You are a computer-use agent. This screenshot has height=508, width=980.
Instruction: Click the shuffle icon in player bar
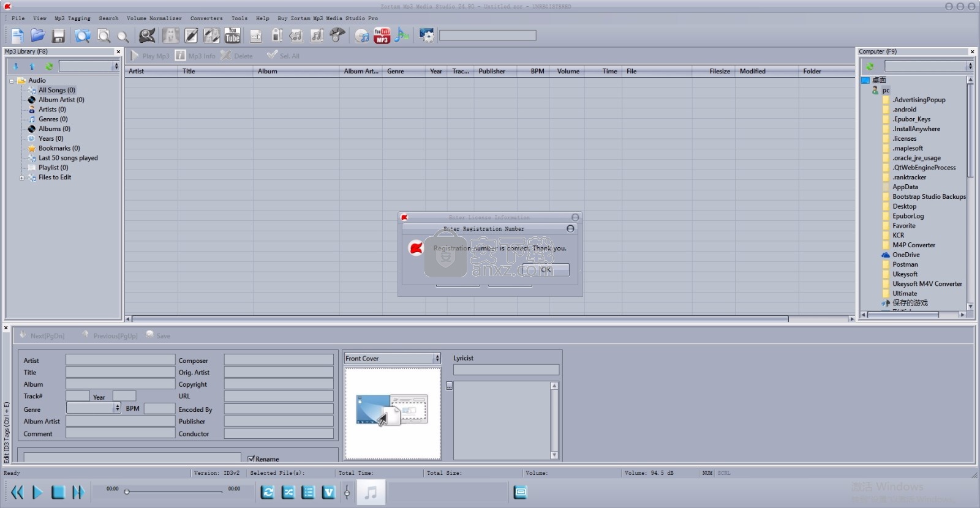pos(288,492)
